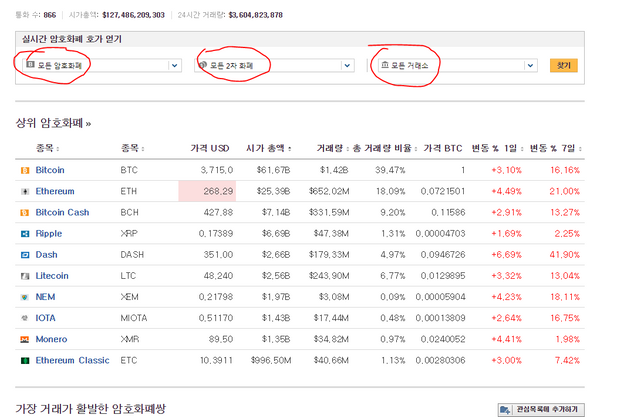
Task: Sort by 변동 % 7일 column header
Action: [x=555, y=148]
